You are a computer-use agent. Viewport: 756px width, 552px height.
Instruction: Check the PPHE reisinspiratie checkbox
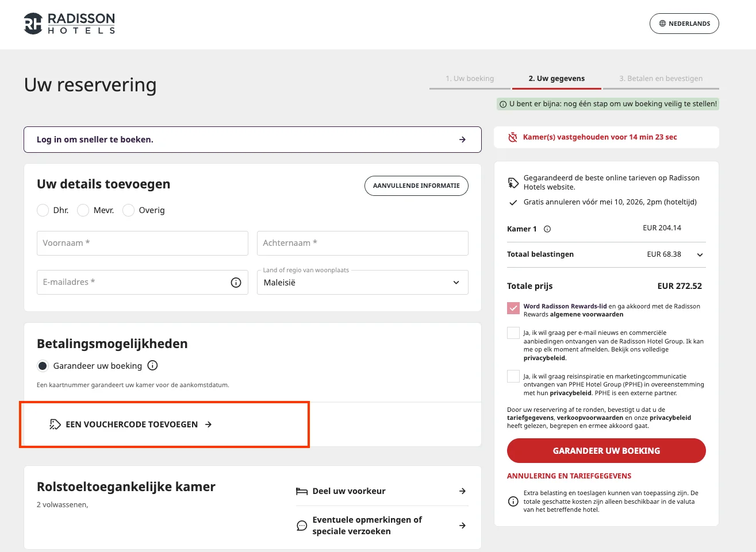(513, 376)
